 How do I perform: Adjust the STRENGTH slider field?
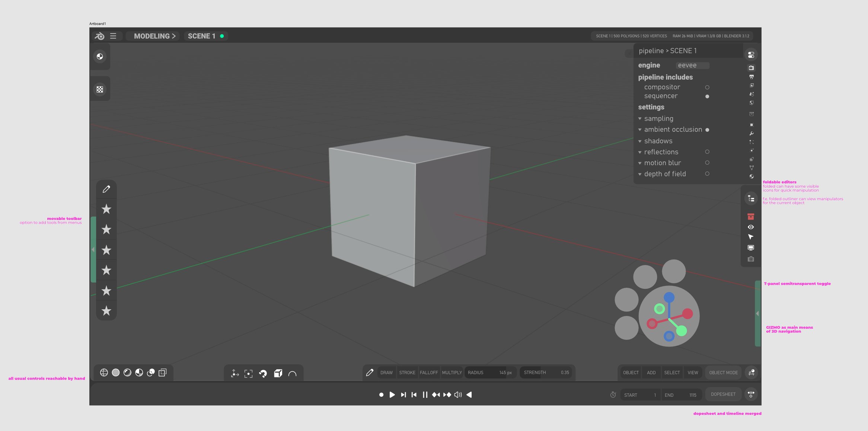pos(546,373)
